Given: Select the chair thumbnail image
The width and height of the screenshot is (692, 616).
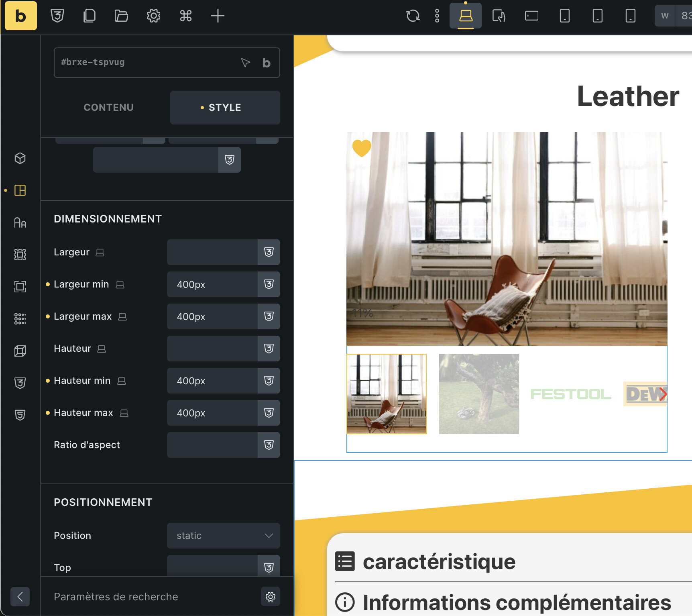Looking at the screenshot, I should point(387,394).
